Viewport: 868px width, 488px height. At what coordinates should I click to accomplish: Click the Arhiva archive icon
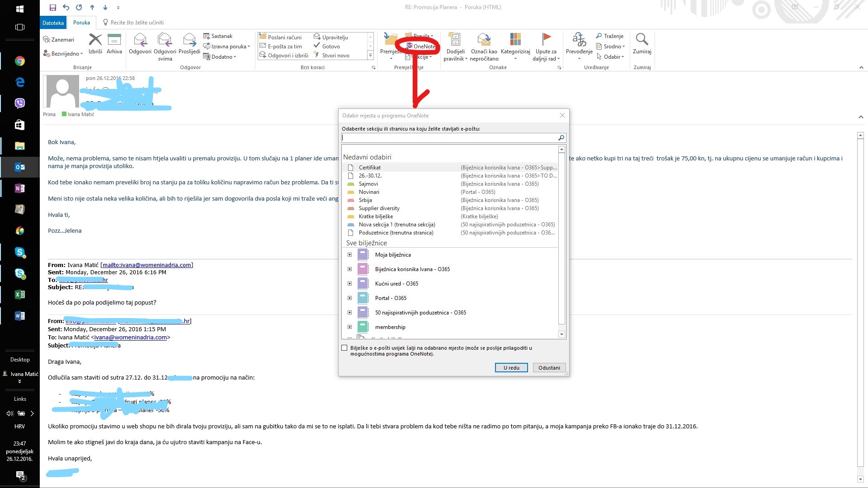(114, 40)
